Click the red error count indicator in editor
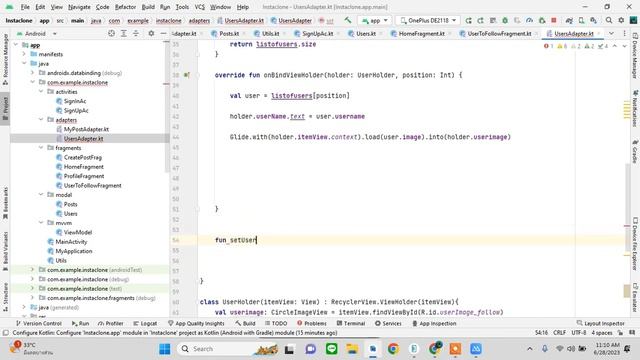Viewport: 640px width, 360px height. [548, 46]
